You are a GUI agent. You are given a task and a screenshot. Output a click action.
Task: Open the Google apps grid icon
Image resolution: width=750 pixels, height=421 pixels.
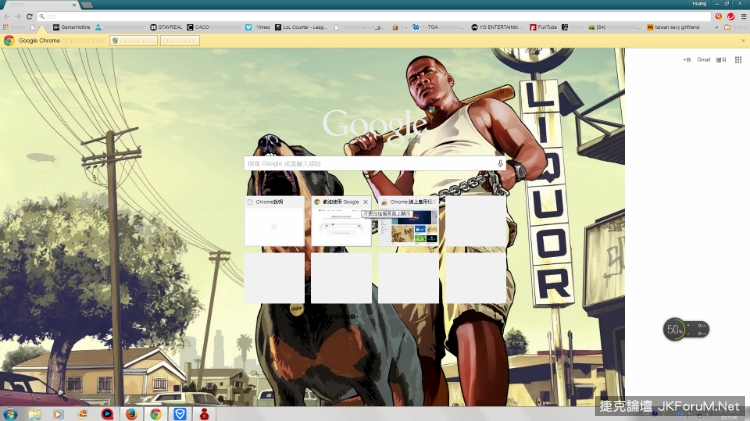[738, 60]
